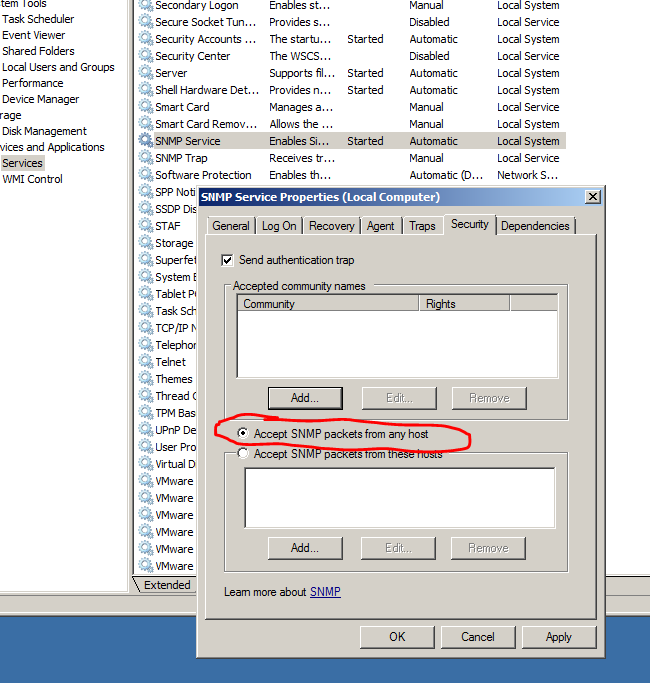Select Accept SNMP packets from these hosts
This screenshot has height=683, width=650.
243,453
